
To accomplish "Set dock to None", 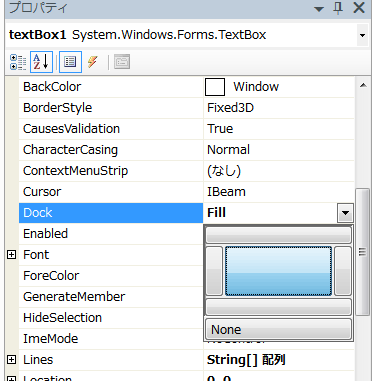I will tap(278, 329).
